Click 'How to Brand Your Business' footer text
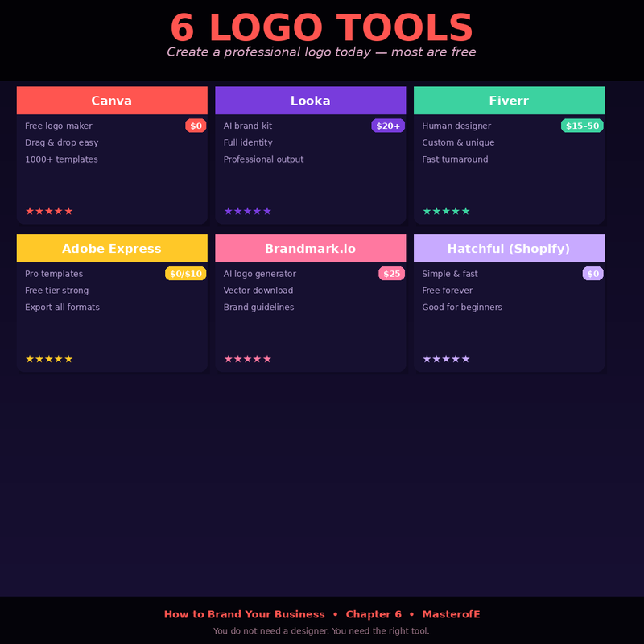The width and height of the screenshot is (644, 644). click(245, 614)
